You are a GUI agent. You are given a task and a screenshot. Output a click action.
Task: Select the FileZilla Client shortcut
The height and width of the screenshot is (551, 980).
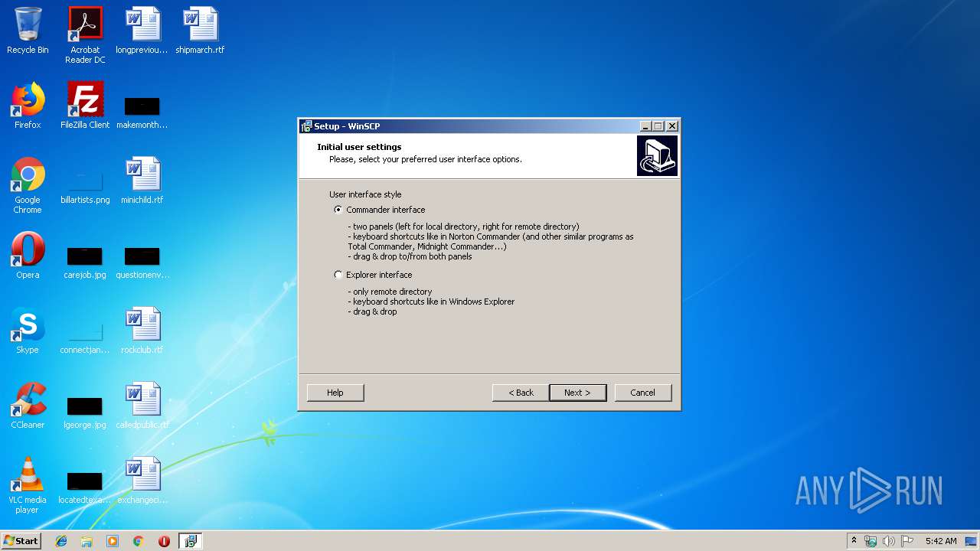(85, 106)
